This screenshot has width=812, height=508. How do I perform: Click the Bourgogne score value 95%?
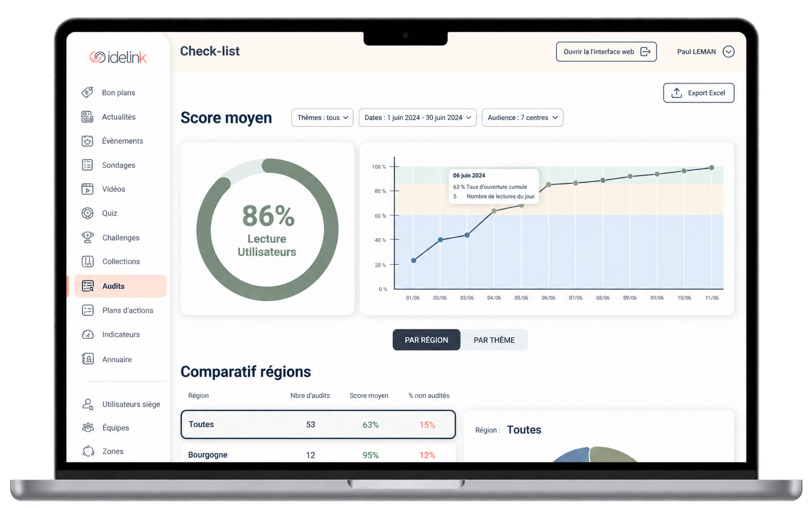371,455
